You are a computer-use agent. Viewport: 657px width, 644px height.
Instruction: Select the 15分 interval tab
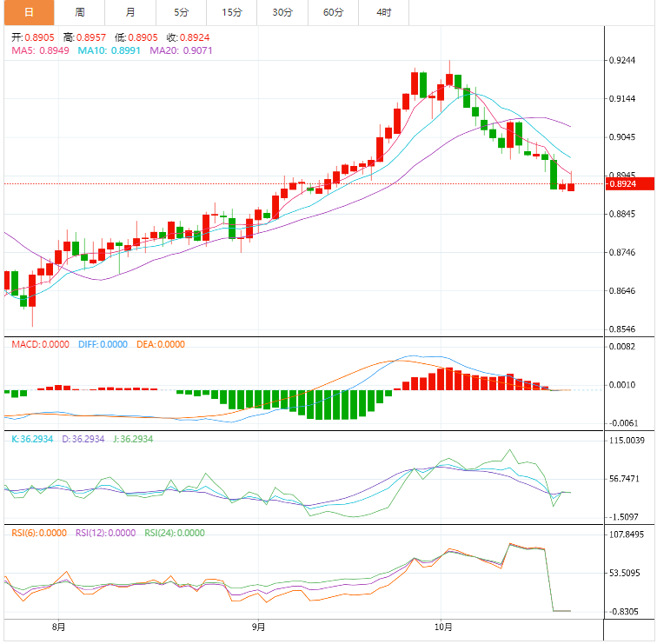[232, 12]
